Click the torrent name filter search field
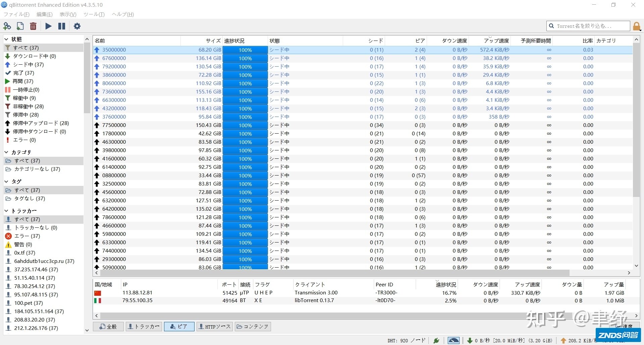This screenshot has width=644, height=345. point(588,26)
